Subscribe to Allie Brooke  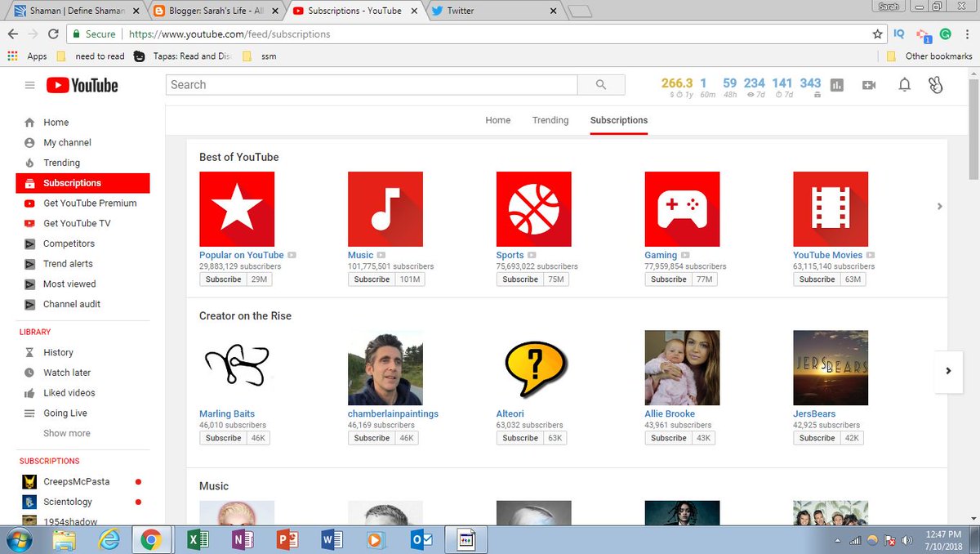669,438
